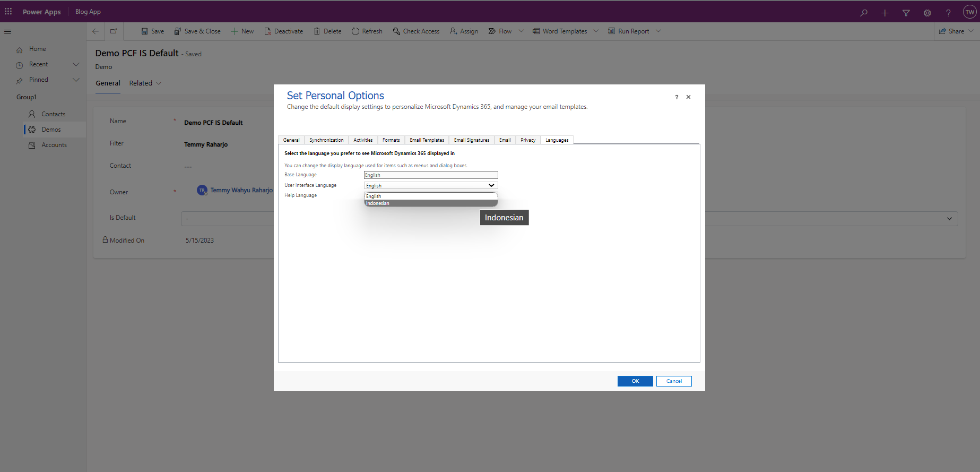Click the Share button
This screenshot has height=472, width=980.
(x=951, y=31)
